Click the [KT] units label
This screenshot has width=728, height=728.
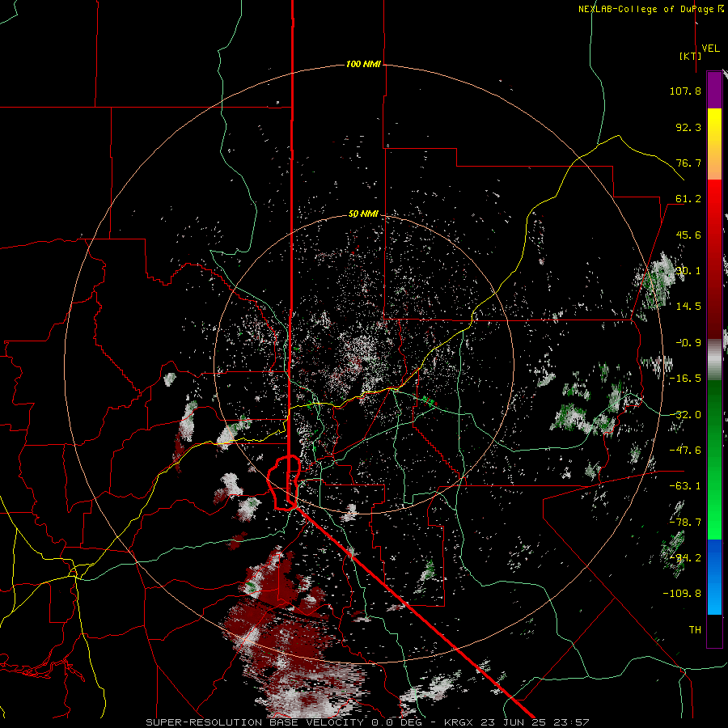point(691,56)
